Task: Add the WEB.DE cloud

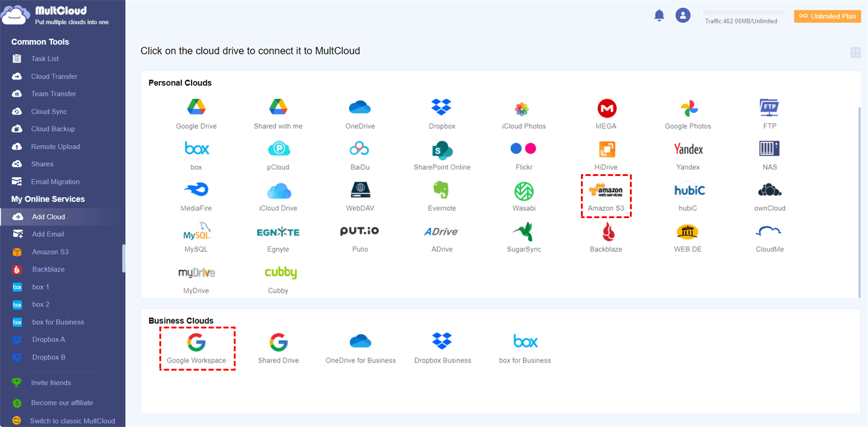Action: pyautogui.click(x=688, y=232)
